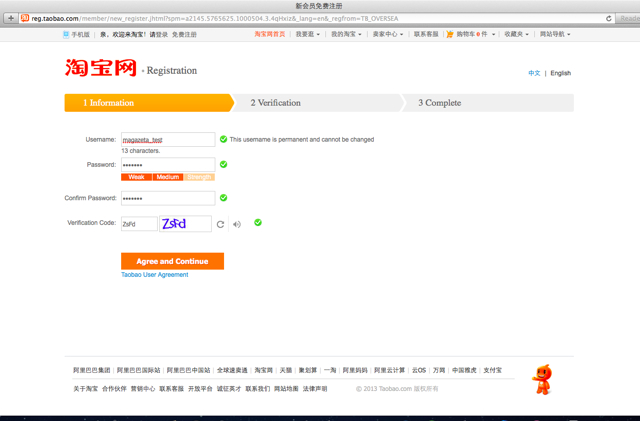Select step 2 Verification tab
Screen dimensions: 640x421
click(x=318, y=103)
